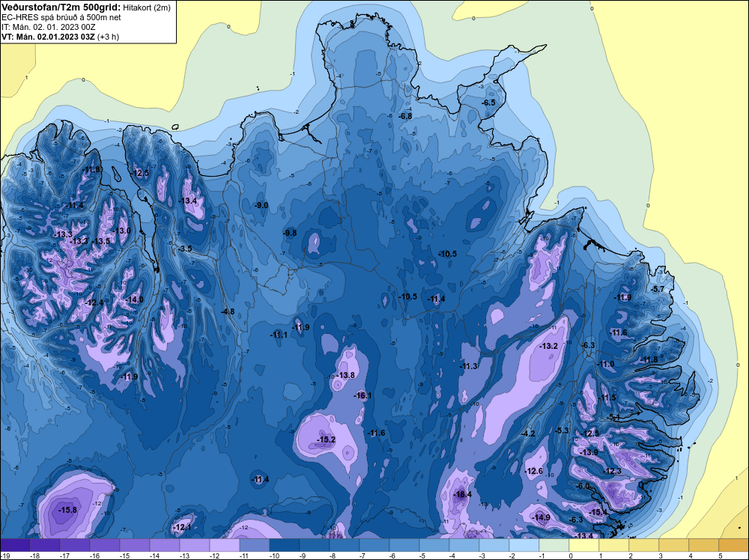This screenshot has height=560, width=749.
Task: Click the -19 label on the color scale
Action: 4,556
